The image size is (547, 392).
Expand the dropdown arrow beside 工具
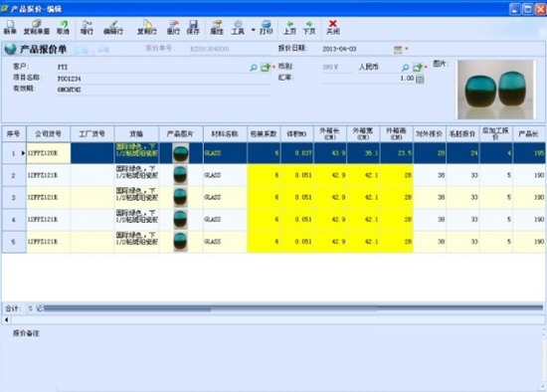coord(254,30)
